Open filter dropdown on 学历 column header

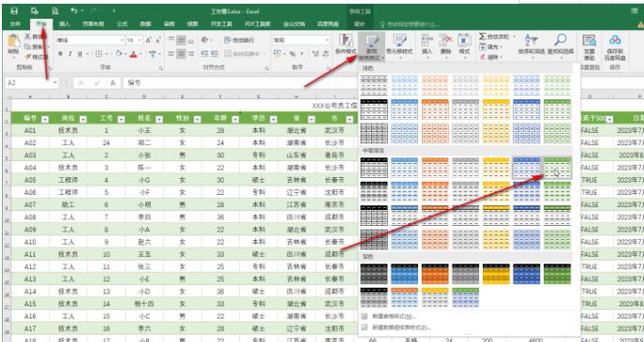coord(274,119)
